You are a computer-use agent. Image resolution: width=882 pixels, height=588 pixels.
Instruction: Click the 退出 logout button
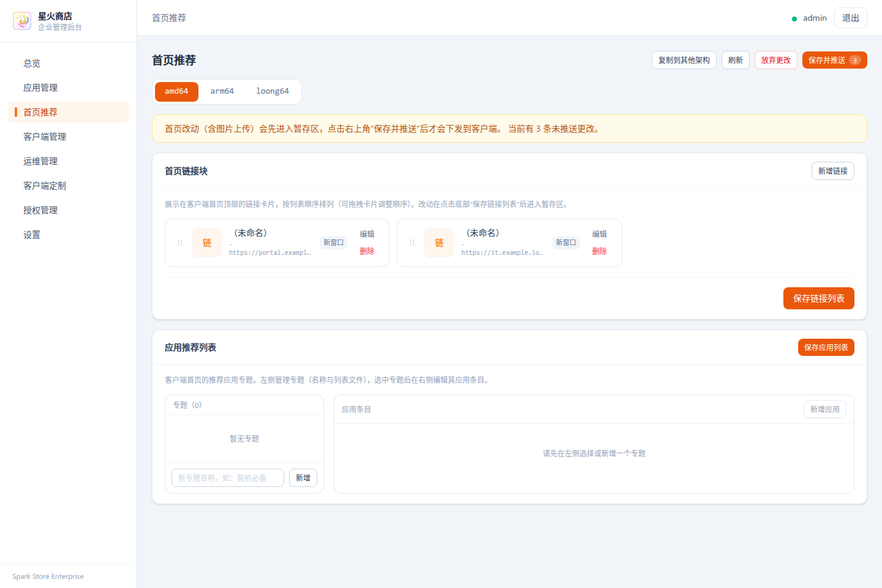tap(851, 18)
